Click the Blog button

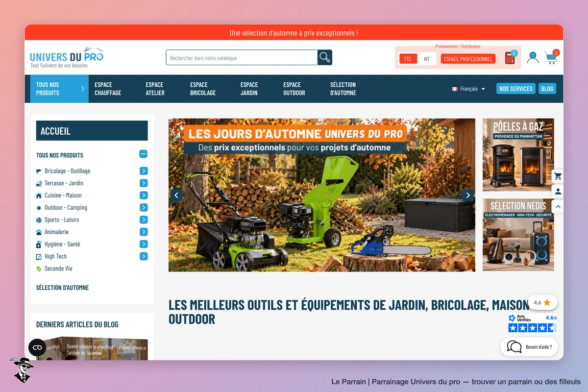547,89
